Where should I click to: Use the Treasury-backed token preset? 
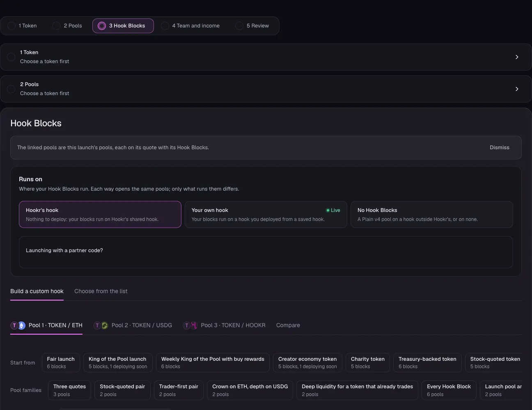click(427, 363)
